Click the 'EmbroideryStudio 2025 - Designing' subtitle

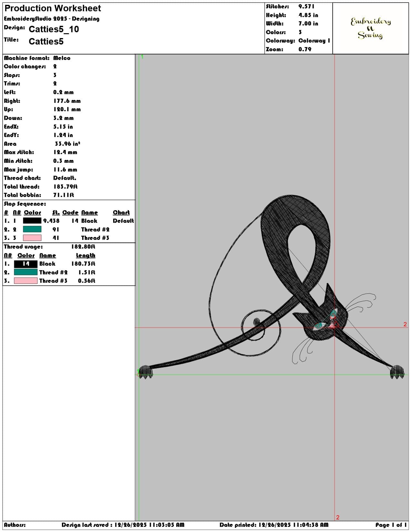click(x=52, y=19)
